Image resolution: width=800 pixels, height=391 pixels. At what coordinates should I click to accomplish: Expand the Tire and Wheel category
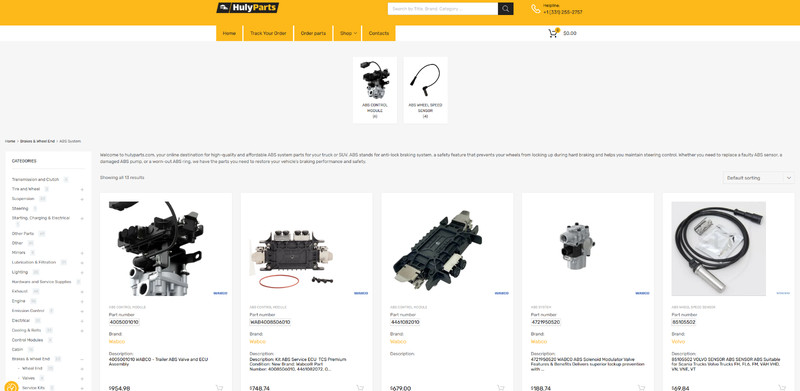[x=82, y=189]
